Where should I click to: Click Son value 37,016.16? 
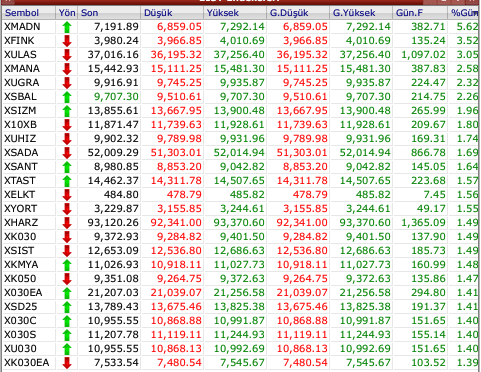tap(113, 55)
